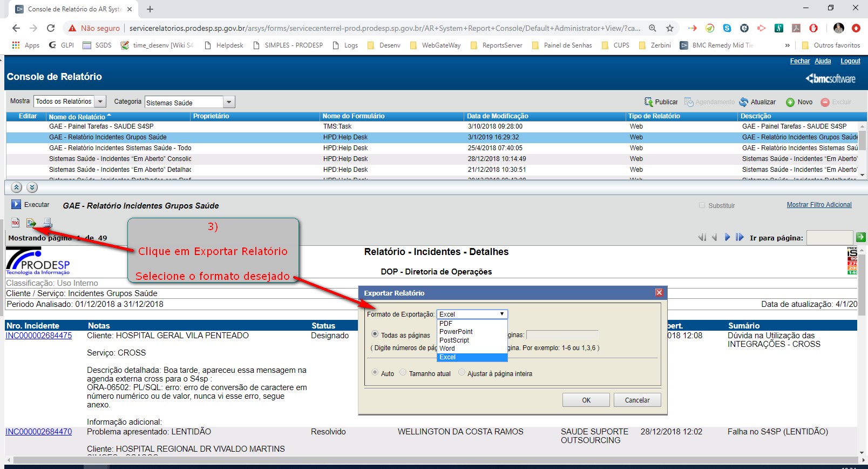
Task: Click the Skype extension icon
Action: click(x=727, y=28)
